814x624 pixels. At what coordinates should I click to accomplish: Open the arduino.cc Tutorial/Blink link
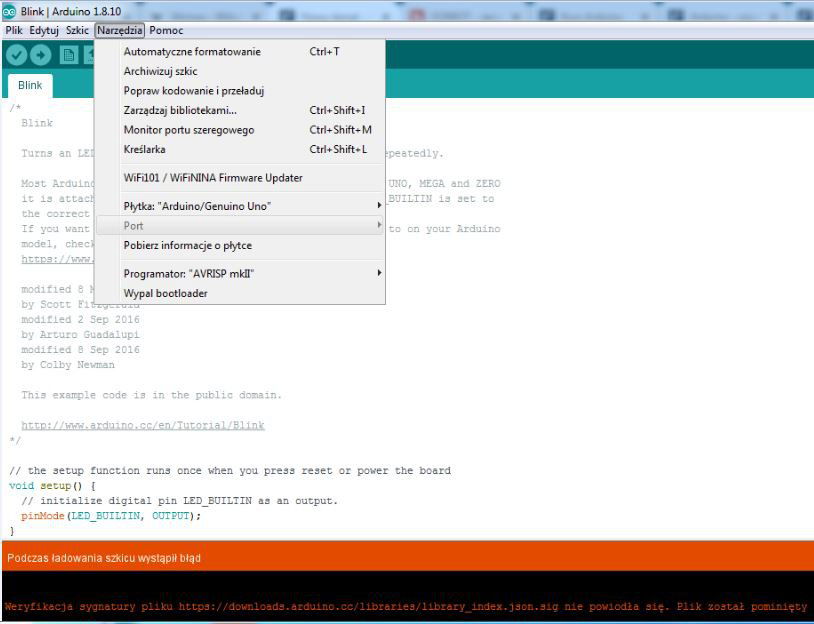point(143,425)
